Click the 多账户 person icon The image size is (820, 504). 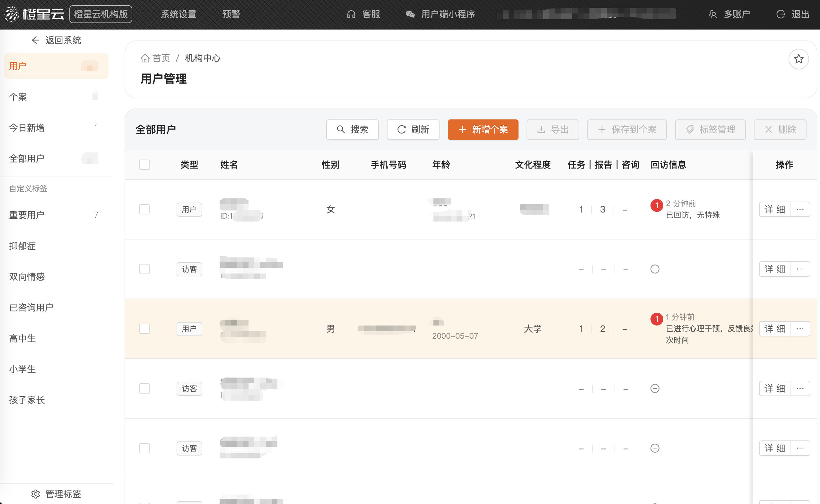(712, 14)
